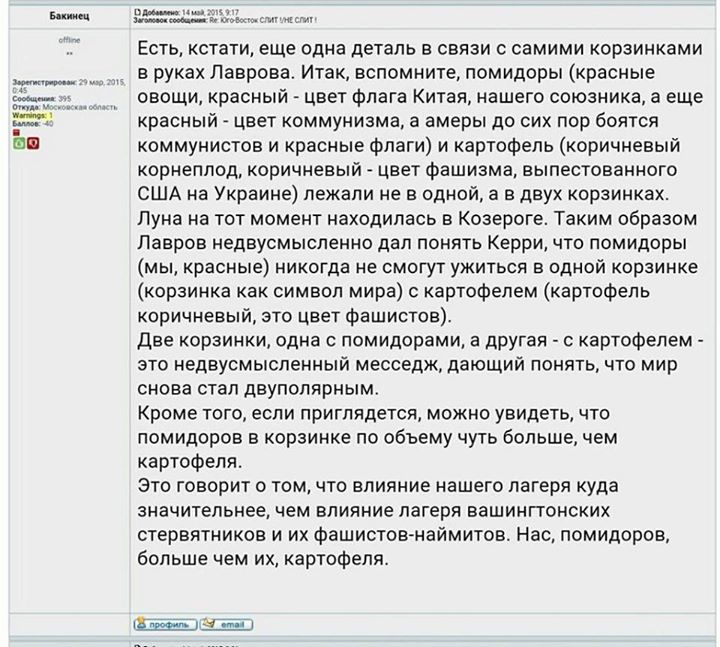Screen dimensions: 720x647
Task: Open the профиль button for this poster
Action: tap(165, 624)
